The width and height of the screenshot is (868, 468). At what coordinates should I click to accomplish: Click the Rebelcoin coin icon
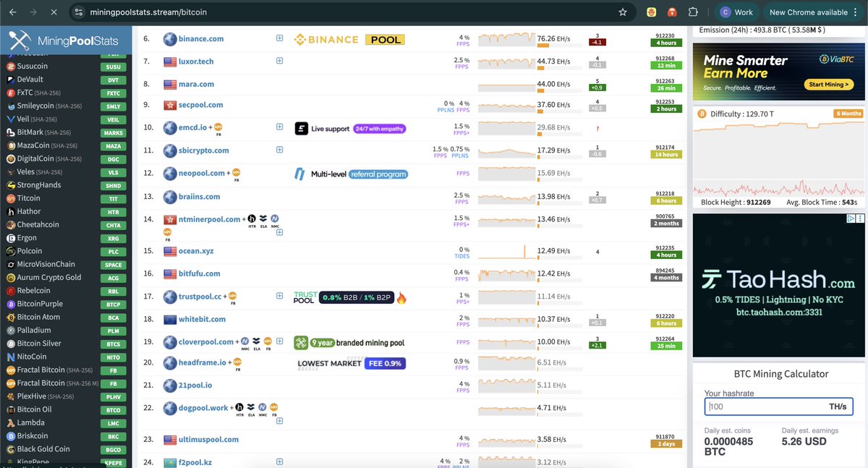(11, 291)
